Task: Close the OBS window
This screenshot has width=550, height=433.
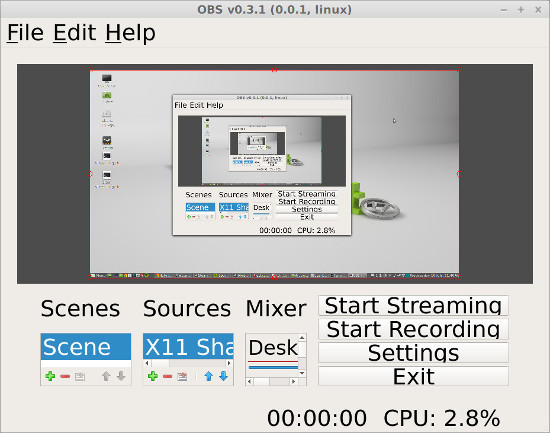Action: click(x=538, y=10)
